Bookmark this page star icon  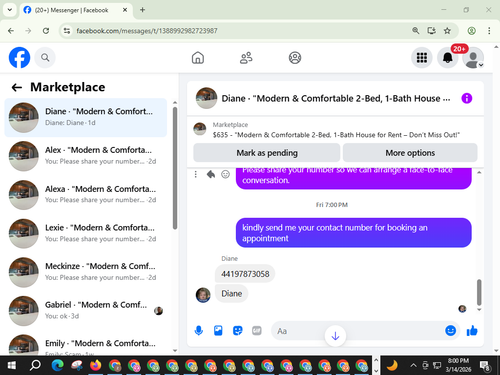(447, 31)
